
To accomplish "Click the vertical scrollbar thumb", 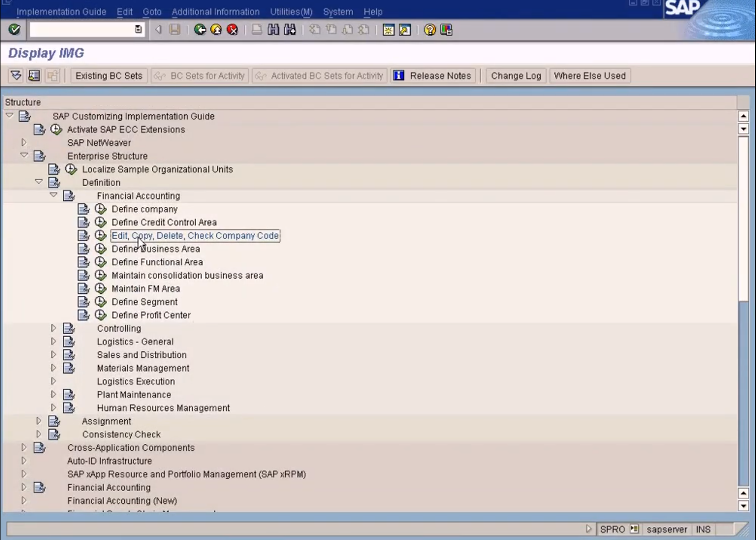I will 743,219.
